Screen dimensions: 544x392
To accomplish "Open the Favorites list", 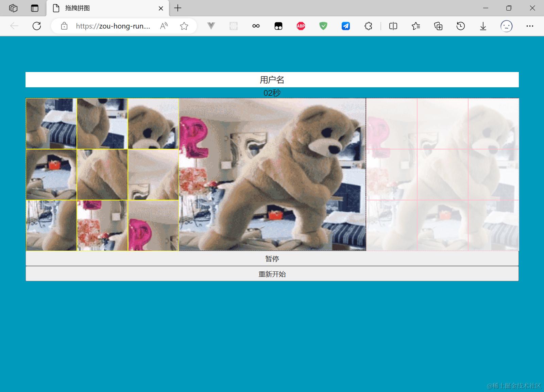I will coord(415,26).
